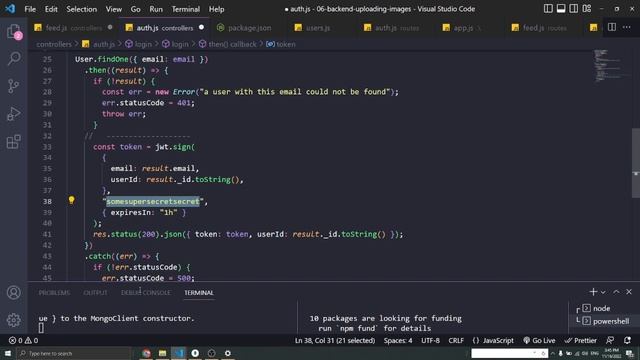Open the Extensions view
Screen dimensions: 640x360
tap(13, 142)
